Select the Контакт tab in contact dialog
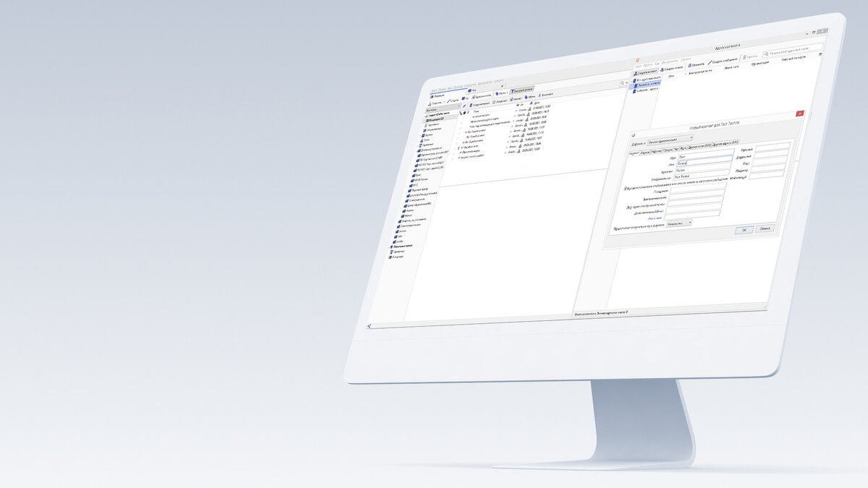Image resolution: width=868 pixels, height=488 pixels. pyautogui.click(x=634, y=153)
